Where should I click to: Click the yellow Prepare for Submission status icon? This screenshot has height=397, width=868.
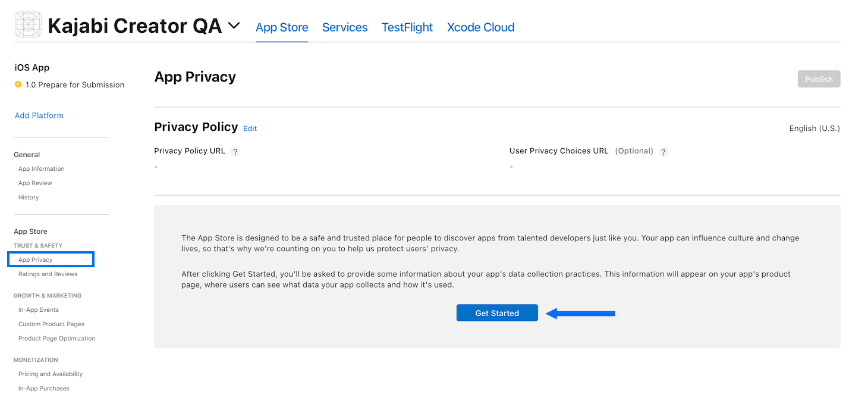18,85
